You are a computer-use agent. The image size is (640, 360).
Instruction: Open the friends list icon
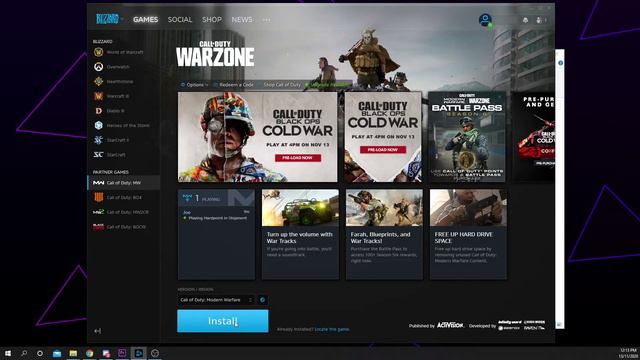click(540, 20)
